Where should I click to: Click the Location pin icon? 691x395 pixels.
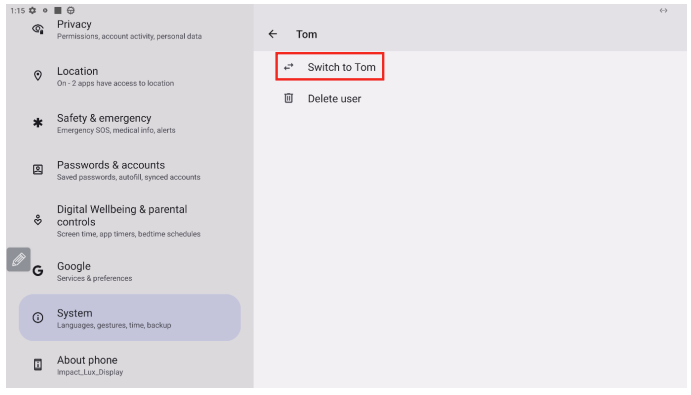(x=38, y=76)
